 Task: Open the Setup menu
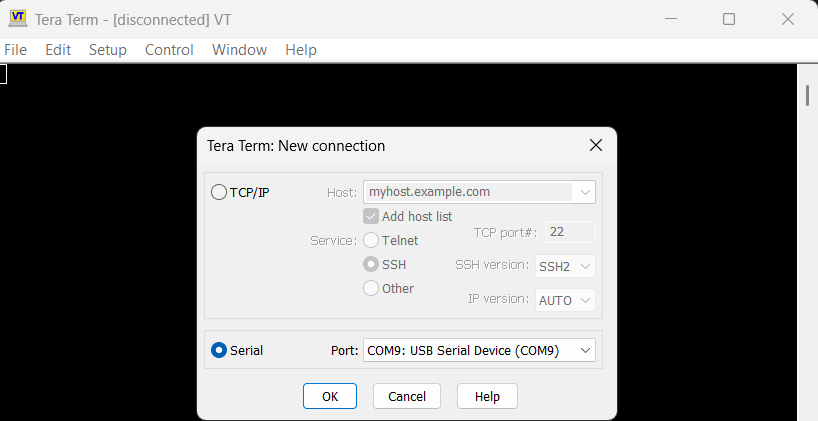coord(108,50)
